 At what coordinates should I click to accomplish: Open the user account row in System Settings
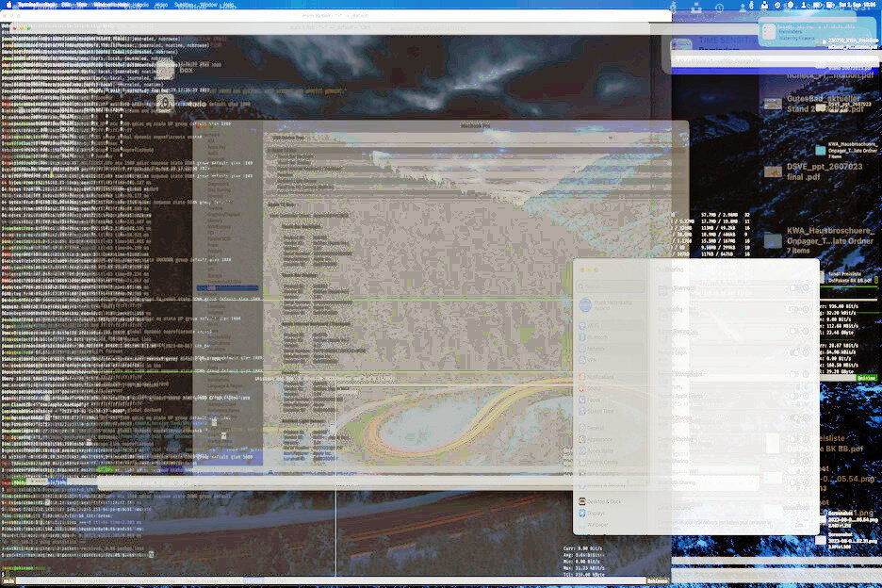611,305
